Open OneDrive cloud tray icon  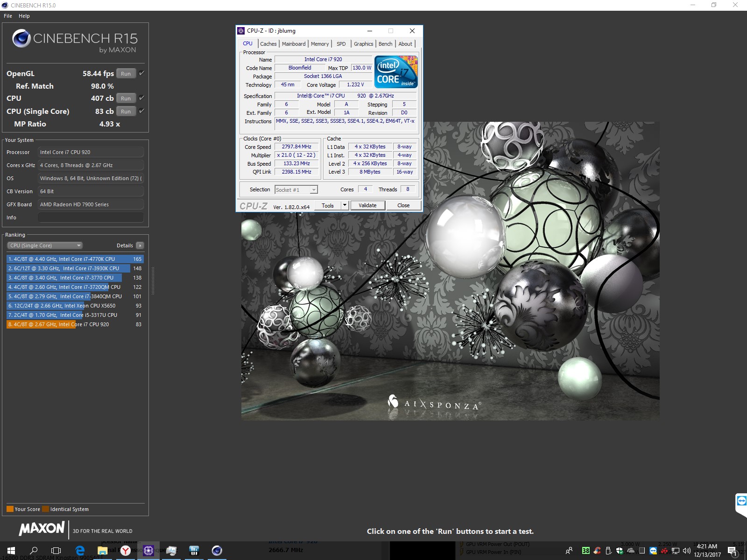[x=631, y=551]
